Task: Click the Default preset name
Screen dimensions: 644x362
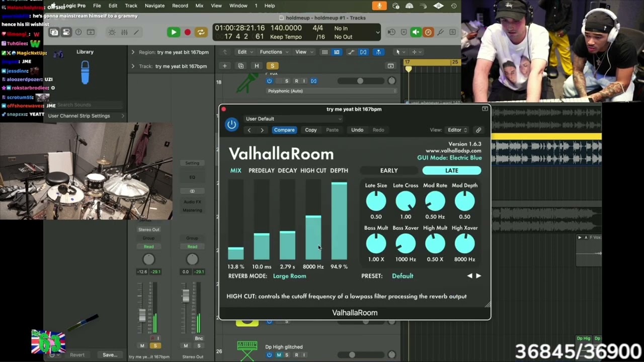Action: 403,276
